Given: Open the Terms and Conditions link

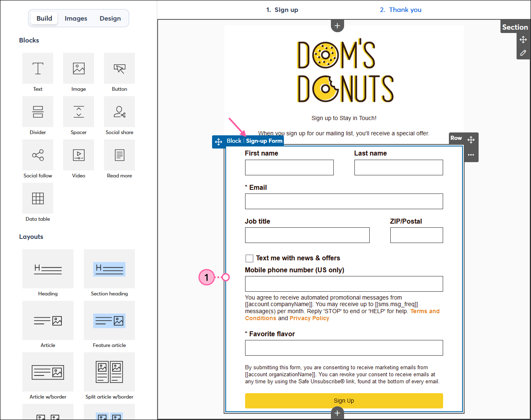Looking at the screenshot, I should point(425,311).
